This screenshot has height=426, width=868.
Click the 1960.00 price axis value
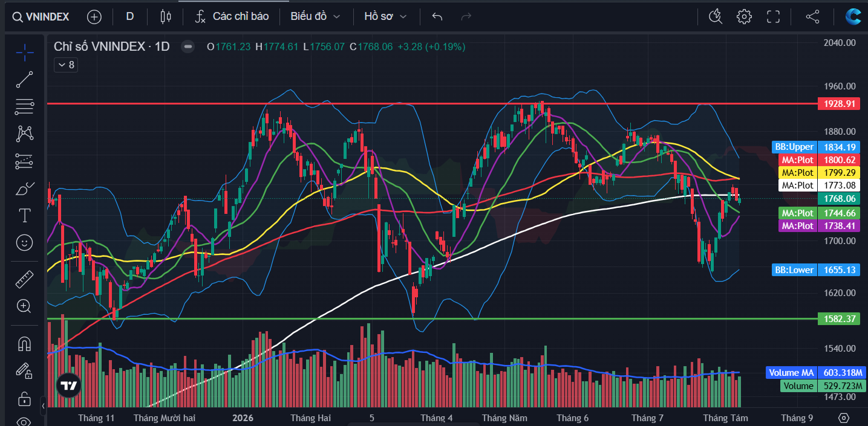coord(840,86)
